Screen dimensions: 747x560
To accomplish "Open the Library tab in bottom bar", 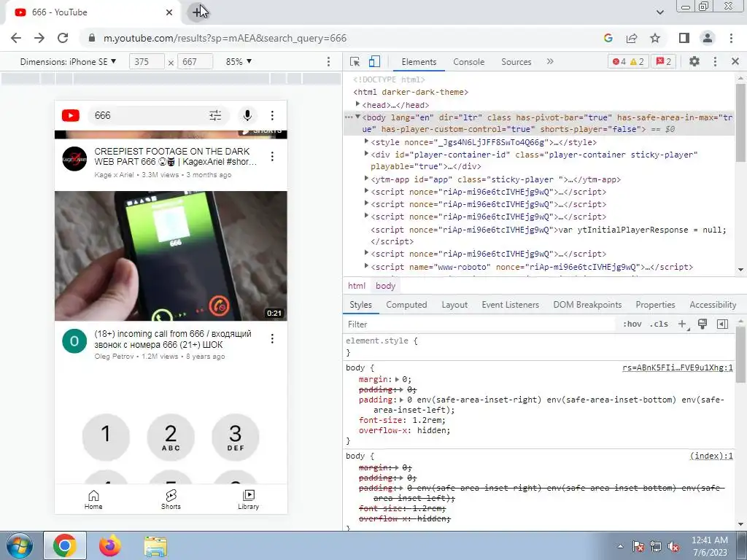I will [x=248, y=499].
